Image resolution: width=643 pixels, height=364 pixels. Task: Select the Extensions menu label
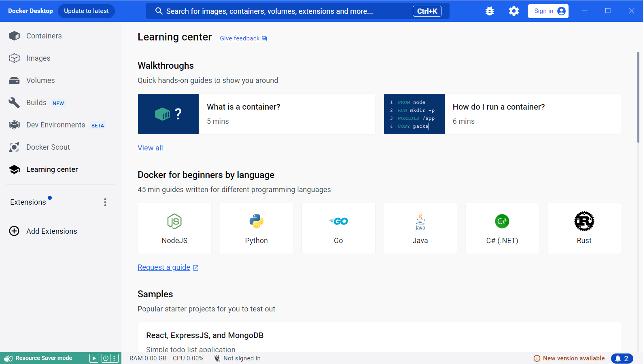[28, 202]
